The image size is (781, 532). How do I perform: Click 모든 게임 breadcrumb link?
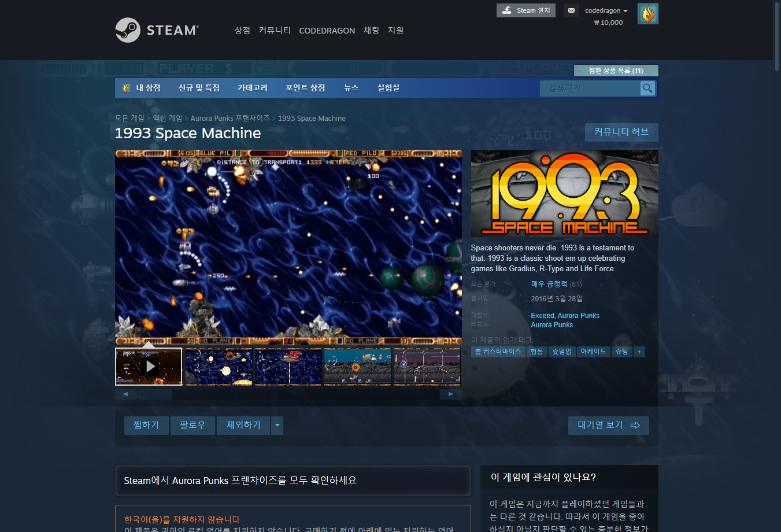129,118
